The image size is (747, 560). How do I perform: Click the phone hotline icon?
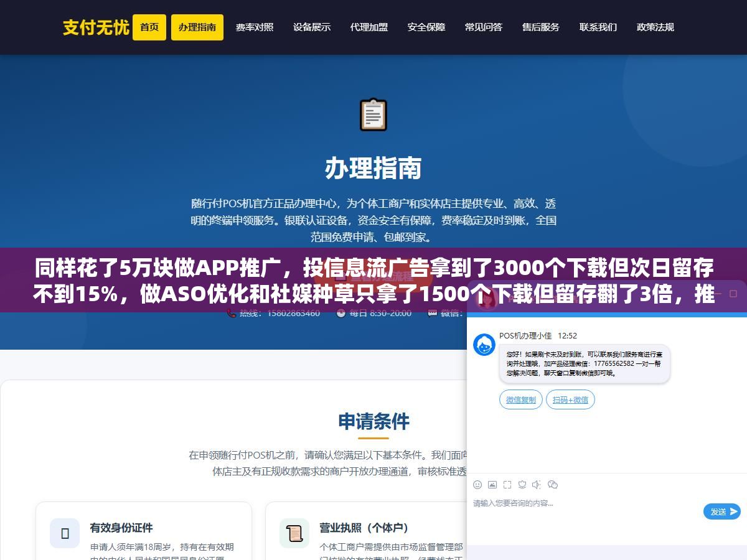(x=232, y=313)
